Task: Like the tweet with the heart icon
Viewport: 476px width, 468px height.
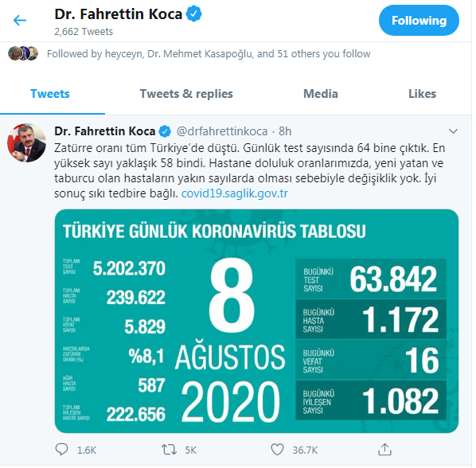Action: pyautogui.click(x=277, y=450)
